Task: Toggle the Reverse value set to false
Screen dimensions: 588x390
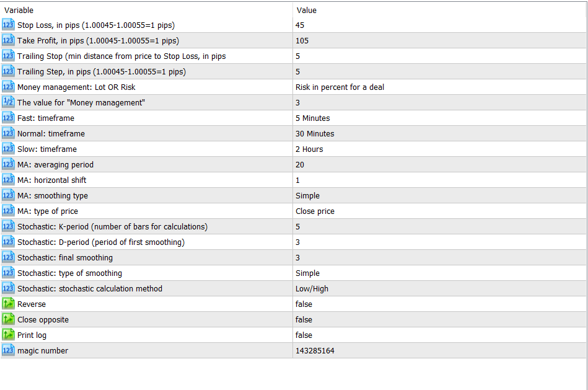Action: coord(304,304)
